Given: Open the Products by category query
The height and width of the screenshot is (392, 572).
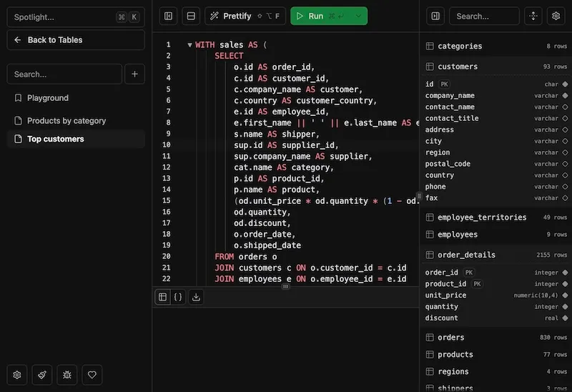Looking at the screenshot, I should coord(66,121).
